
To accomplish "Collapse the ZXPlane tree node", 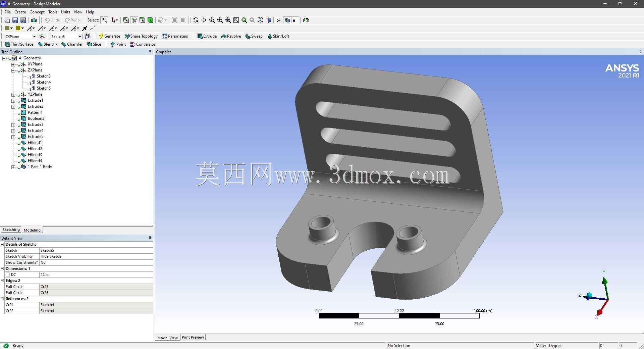I will click(13, 70).
